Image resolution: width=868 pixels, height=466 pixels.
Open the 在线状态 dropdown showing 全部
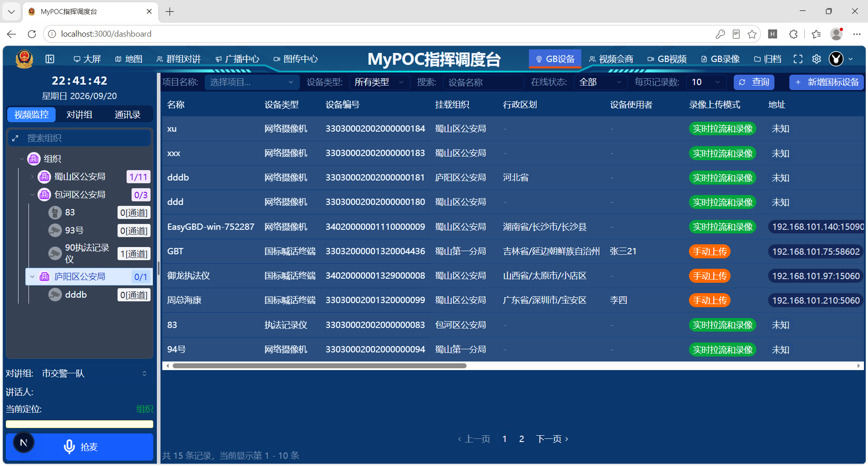pos(601,82)
